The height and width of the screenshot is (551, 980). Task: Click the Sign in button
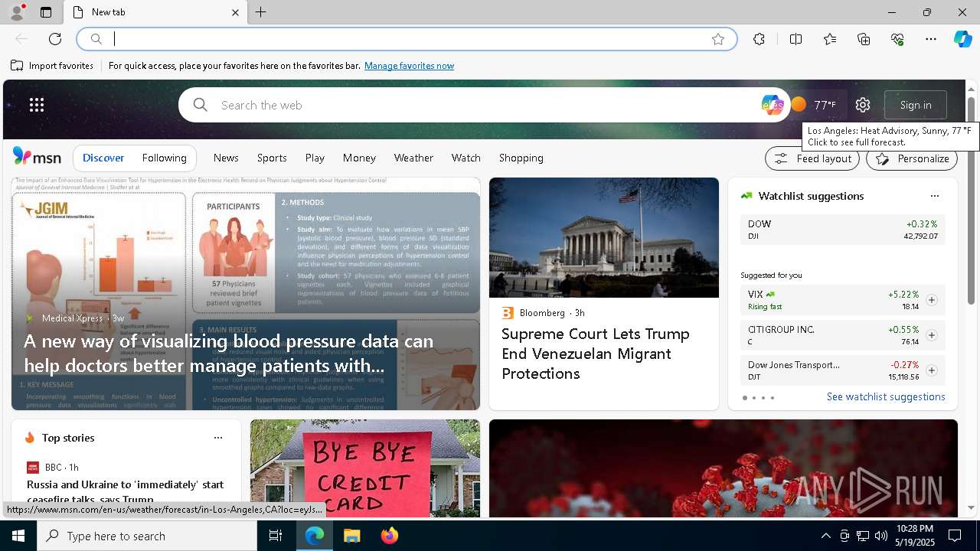916,105
